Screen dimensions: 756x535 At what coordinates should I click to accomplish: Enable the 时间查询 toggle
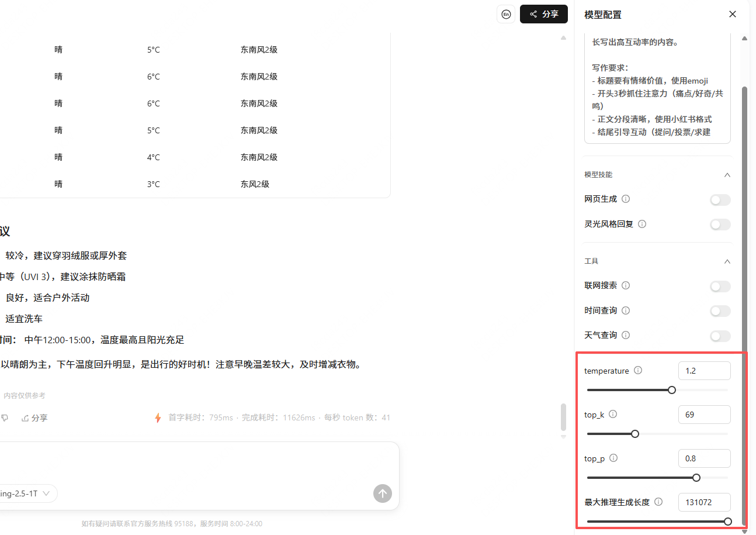(x=720, y=310)
